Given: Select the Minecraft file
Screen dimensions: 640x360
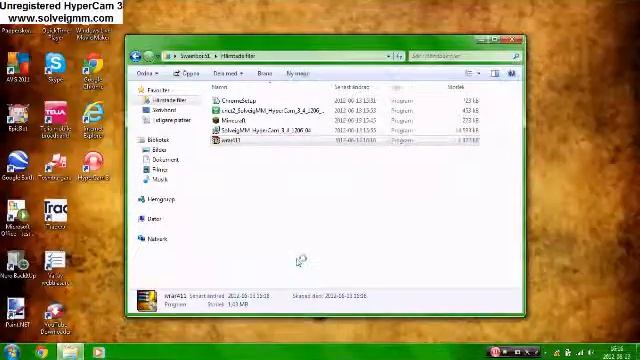Looking at the screenshot, I should (x=233, y=121).
